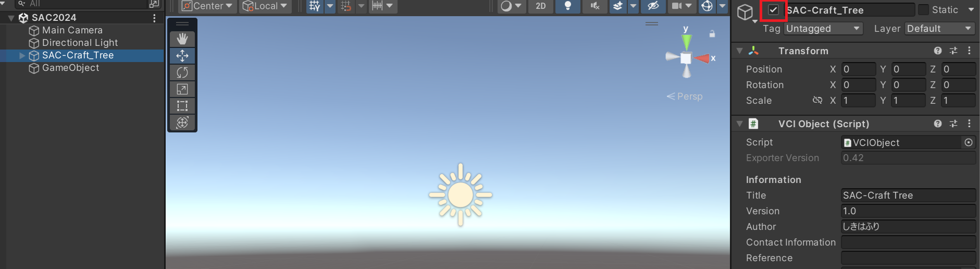Select GameObject in Hierarchy
980x269 pixels.
tap(70, 68)
